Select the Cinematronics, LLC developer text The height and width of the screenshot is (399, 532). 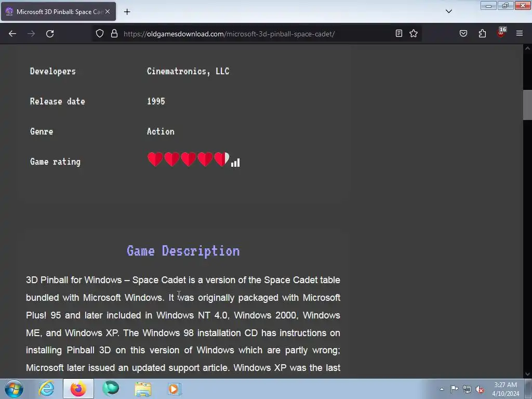tap(188, 71)
